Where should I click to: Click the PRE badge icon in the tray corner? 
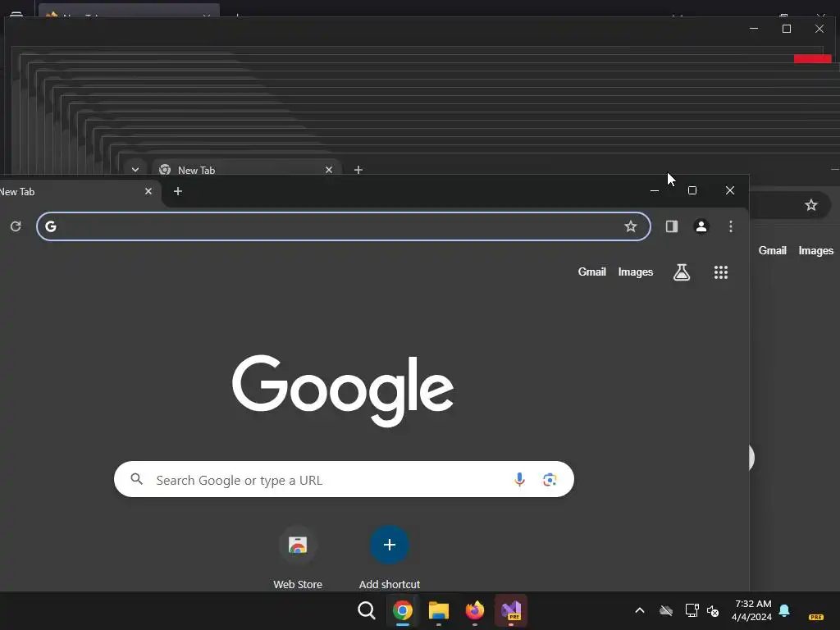[816, 617]
